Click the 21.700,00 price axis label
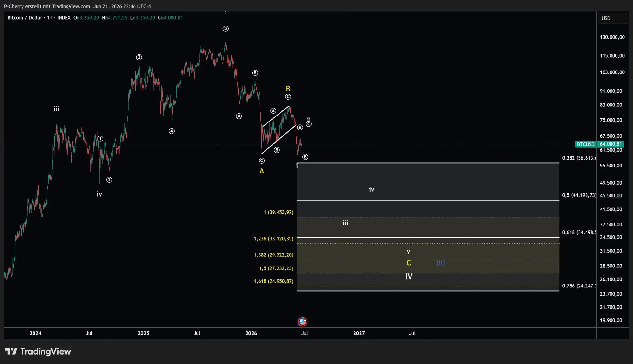 point(611,307)
